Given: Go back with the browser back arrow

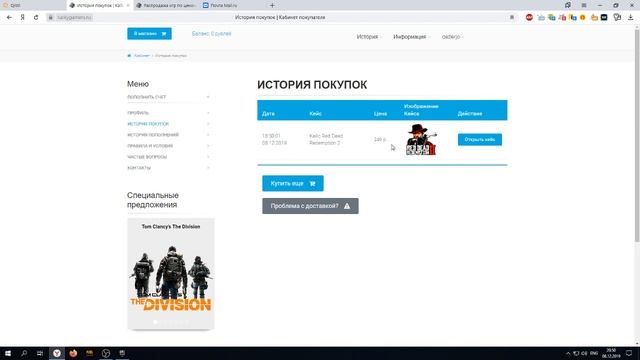Looking at the screenshot, I should coord(9,18).
